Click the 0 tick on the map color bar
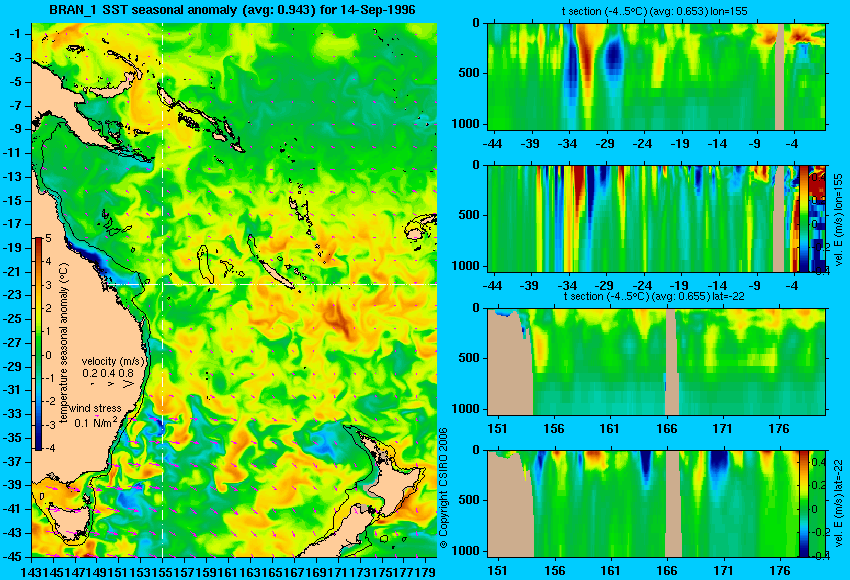This screenshot has width=850, height=580. pyautogui.click(x=48, y=355)
